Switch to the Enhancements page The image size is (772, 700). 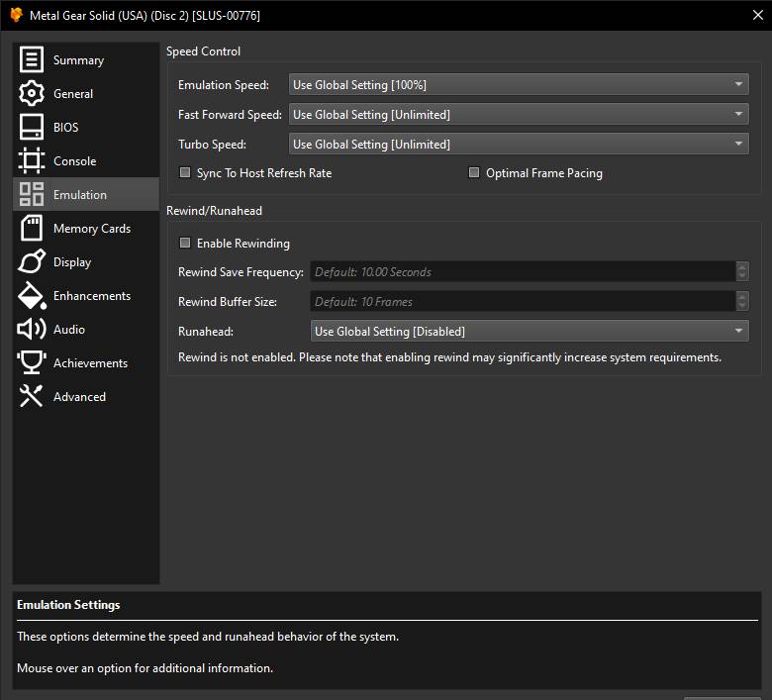[86, 296]
